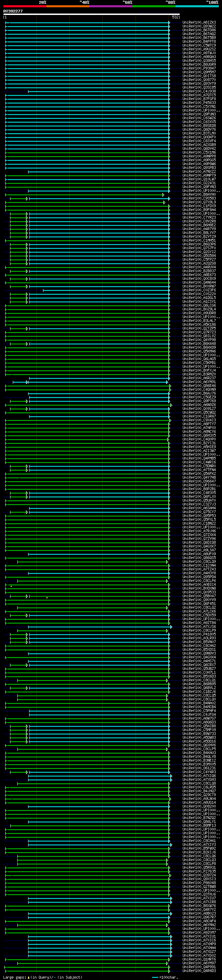The width and height of the screenshot is (222, 980).
Task: Select the label UniRef100_A7NXZ2
Action: click(199, 172)
